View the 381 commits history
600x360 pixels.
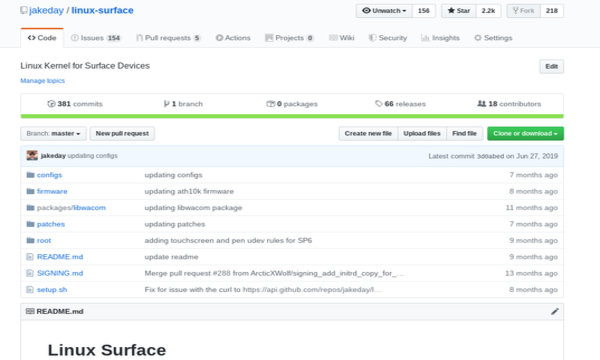[75, 104]
